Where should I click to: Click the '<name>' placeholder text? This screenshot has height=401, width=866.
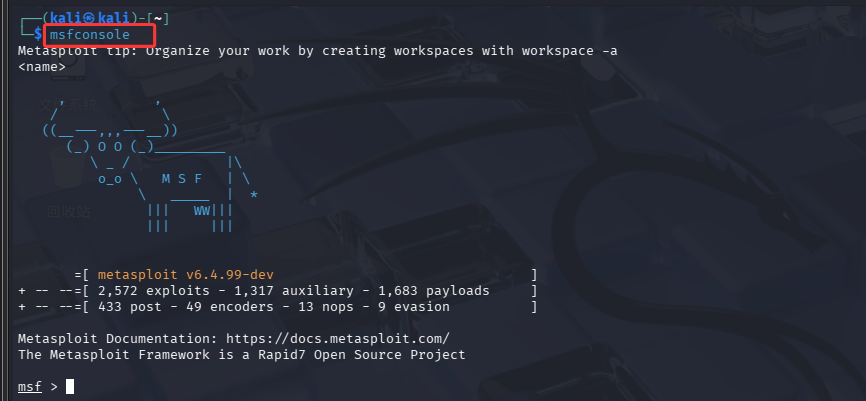42,67
